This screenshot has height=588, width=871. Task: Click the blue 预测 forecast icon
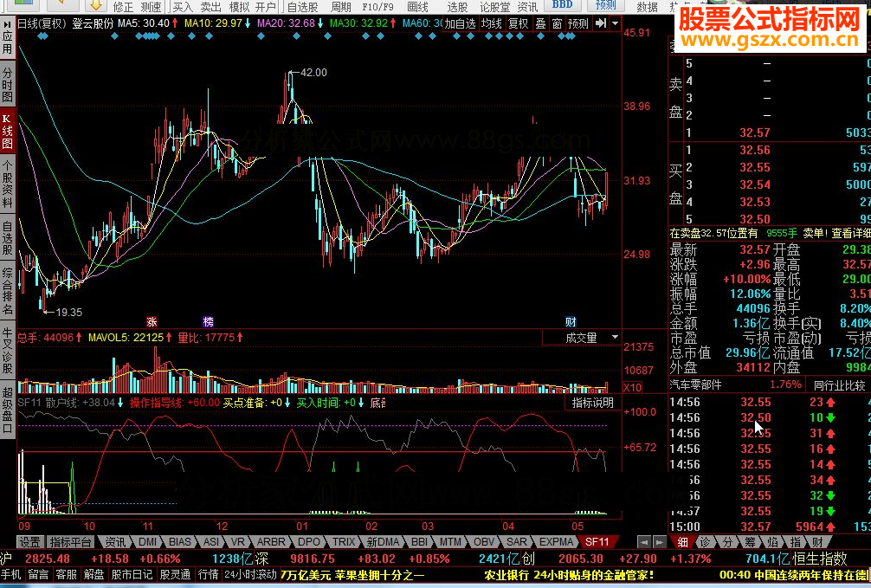(x=605, y=5)
